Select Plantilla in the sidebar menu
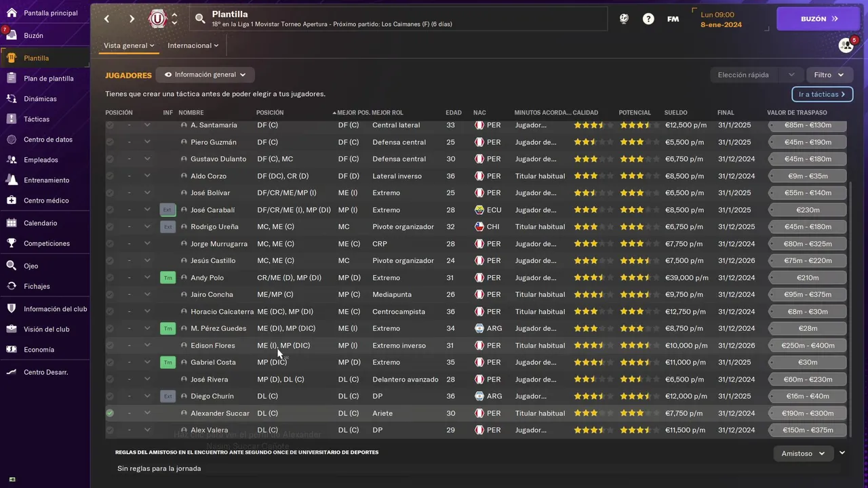 coord(45,58)
